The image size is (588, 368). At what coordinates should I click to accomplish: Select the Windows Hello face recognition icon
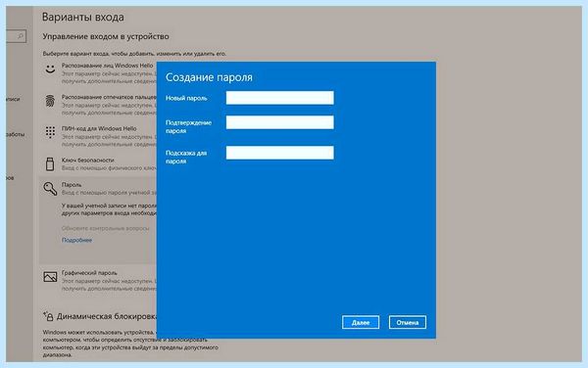pyautogui.click(x=50, y=69)
